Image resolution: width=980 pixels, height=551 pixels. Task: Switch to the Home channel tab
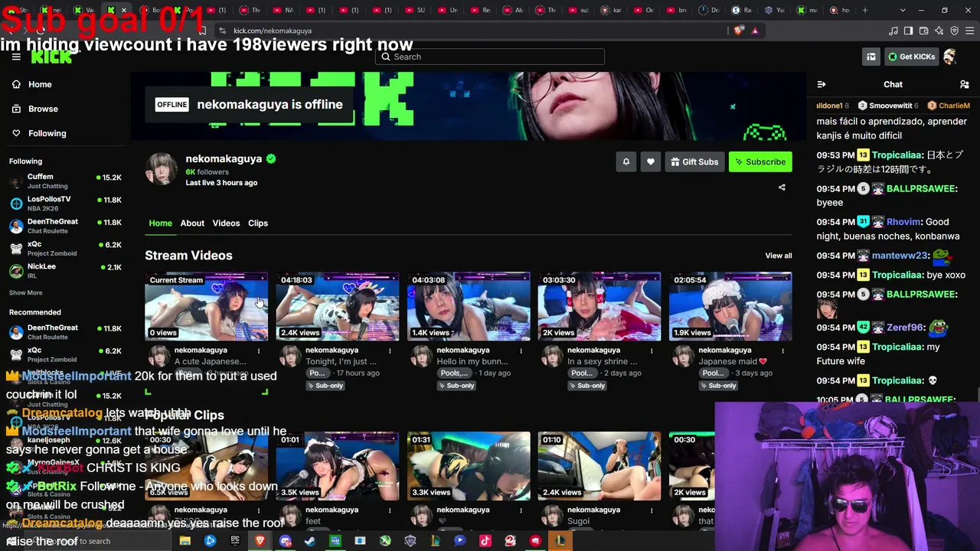pyautogui.click(x=160, y=223)
